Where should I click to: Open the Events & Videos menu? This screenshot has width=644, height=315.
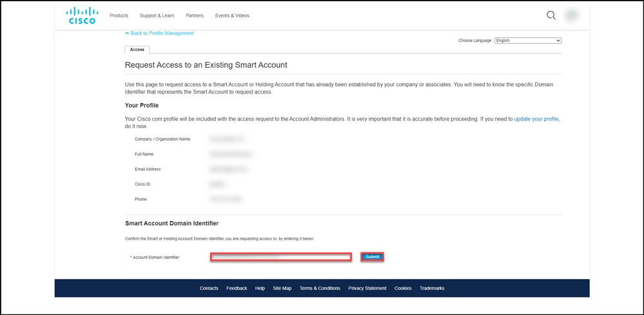tap(232, 15)
